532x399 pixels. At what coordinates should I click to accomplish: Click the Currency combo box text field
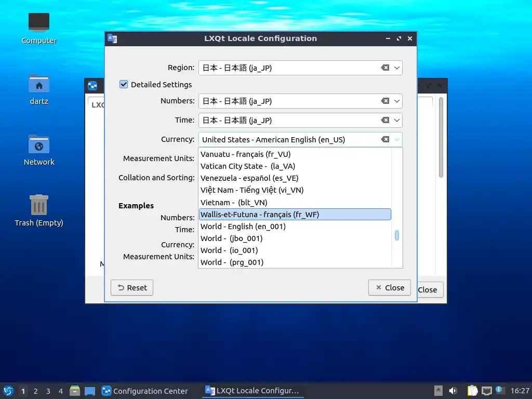289,139
